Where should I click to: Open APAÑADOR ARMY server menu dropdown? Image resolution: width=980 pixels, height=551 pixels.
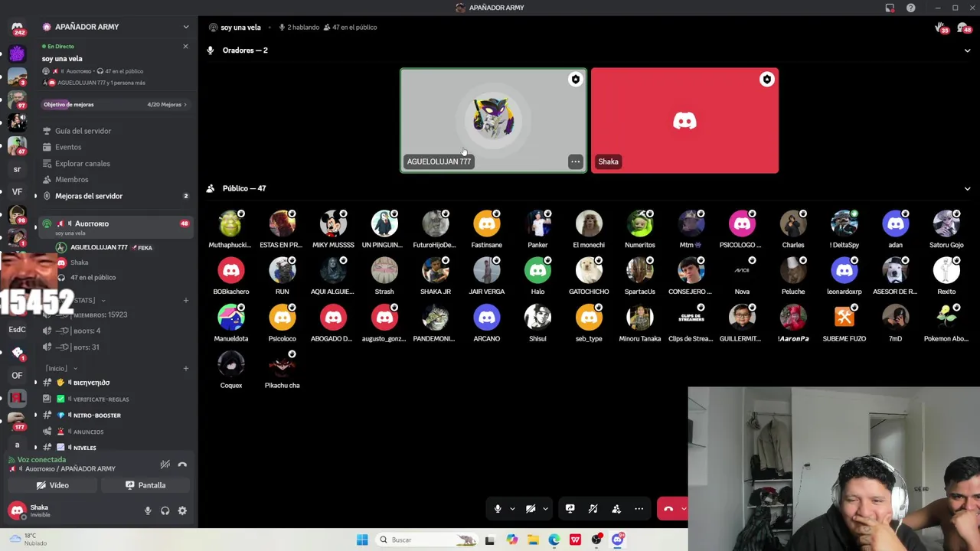[x=185, y=27]
